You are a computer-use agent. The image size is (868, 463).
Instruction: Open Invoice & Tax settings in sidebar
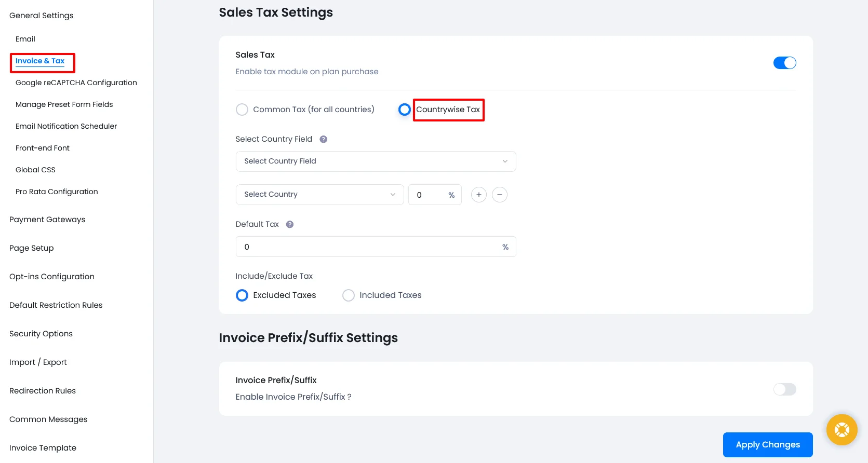pos(40,61)
